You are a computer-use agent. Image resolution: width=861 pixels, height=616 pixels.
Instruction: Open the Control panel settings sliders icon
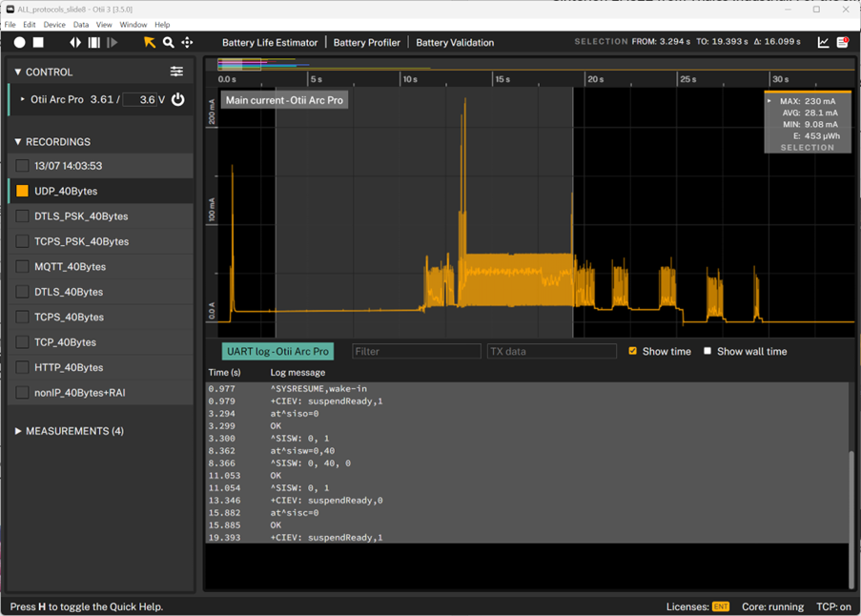(176, 72)
